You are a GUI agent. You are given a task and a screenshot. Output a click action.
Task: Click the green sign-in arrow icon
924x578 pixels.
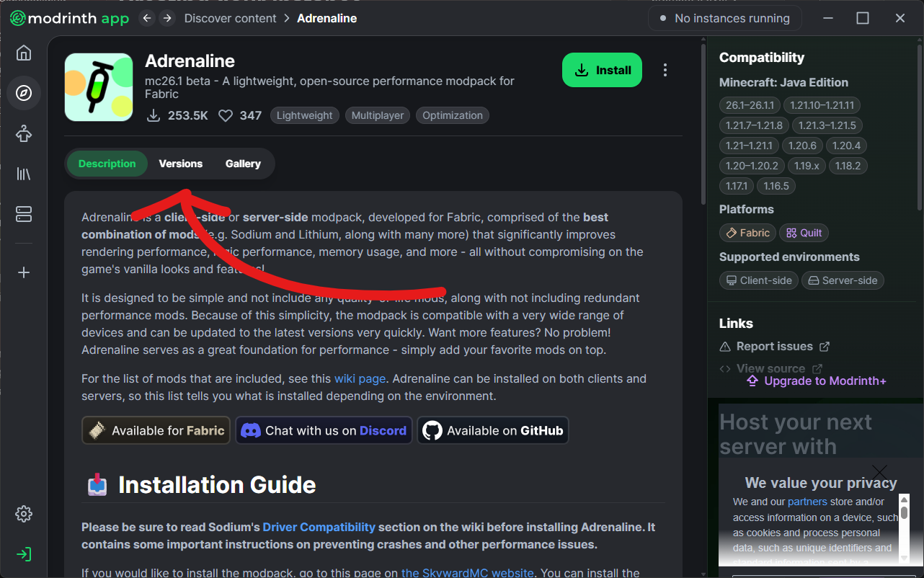pyautogui.click(x=24, y=554)
